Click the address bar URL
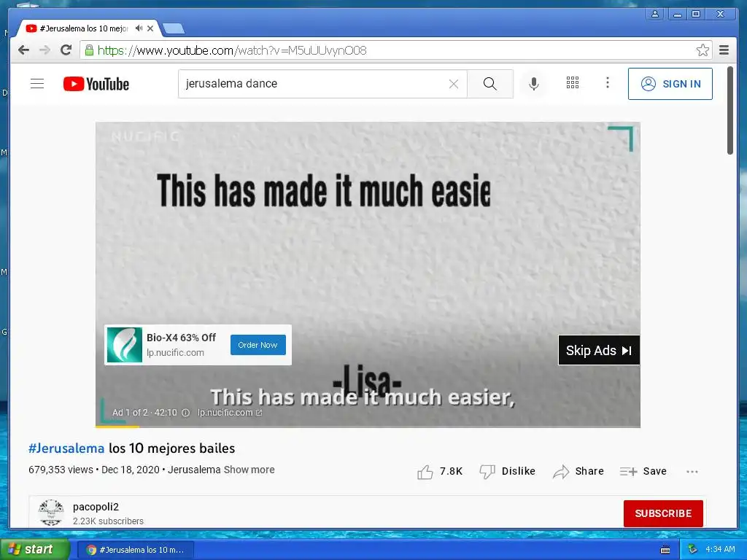 tap(231, 50)
